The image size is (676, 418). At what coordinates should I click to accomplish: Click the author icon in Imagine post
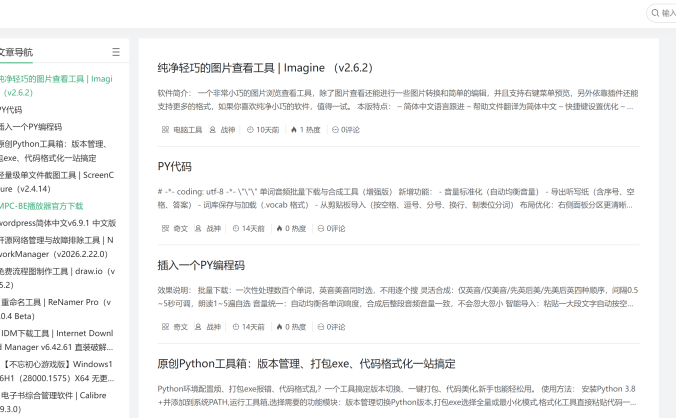pos(213,130)
